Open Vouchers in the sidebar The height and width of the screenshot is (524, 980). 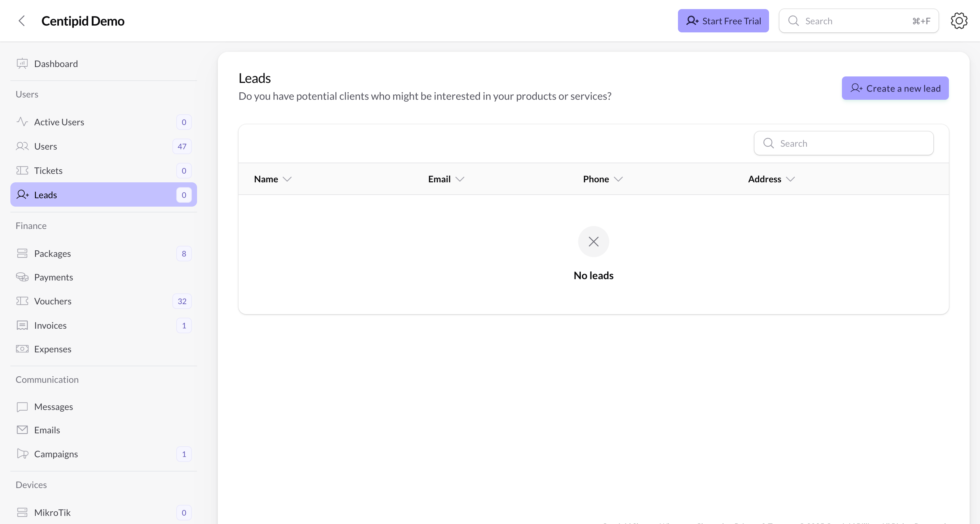(x=53, y=301)
